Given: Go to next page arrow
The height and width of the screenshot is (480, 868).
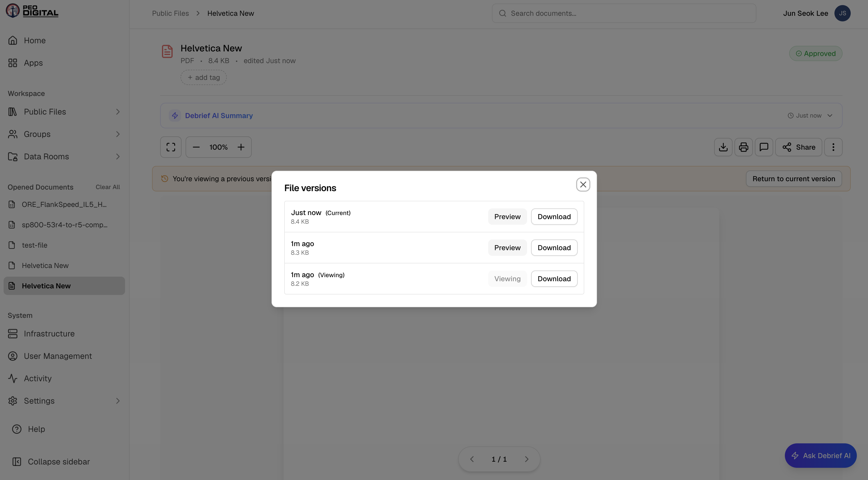Looking at the screenshot, I should tap(527, 459).
